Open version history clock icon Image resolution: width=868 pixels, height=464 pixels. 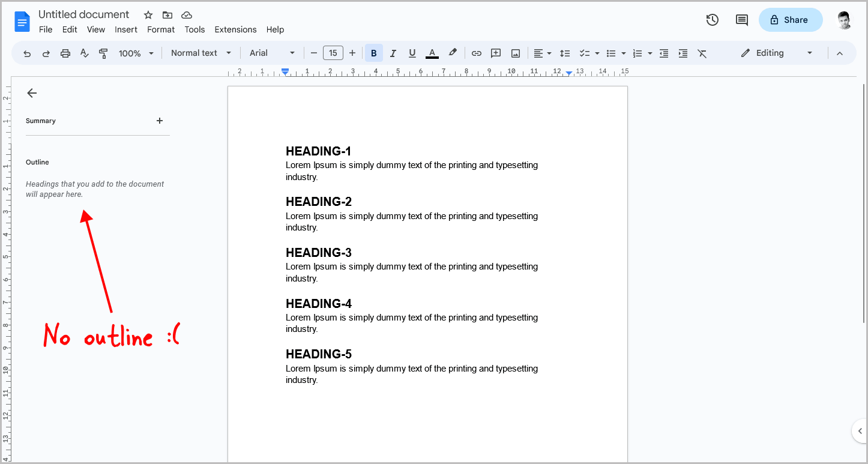713,20
